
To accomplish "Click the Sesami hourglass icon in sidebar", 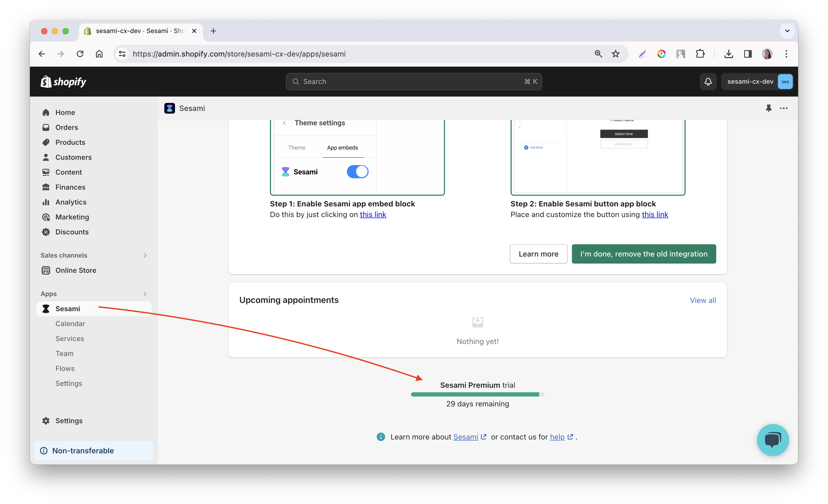I will point(46,309).
